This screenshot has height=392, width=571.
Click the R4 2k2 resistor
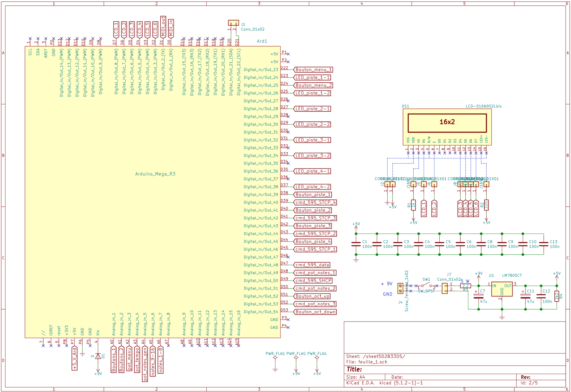(x=557, y=296)
